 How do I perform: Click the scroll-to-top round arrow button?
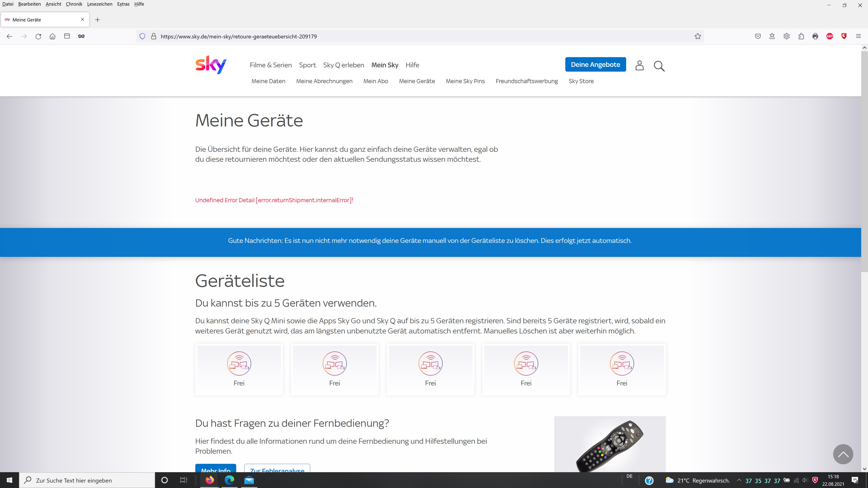click(x=843, y=454)
